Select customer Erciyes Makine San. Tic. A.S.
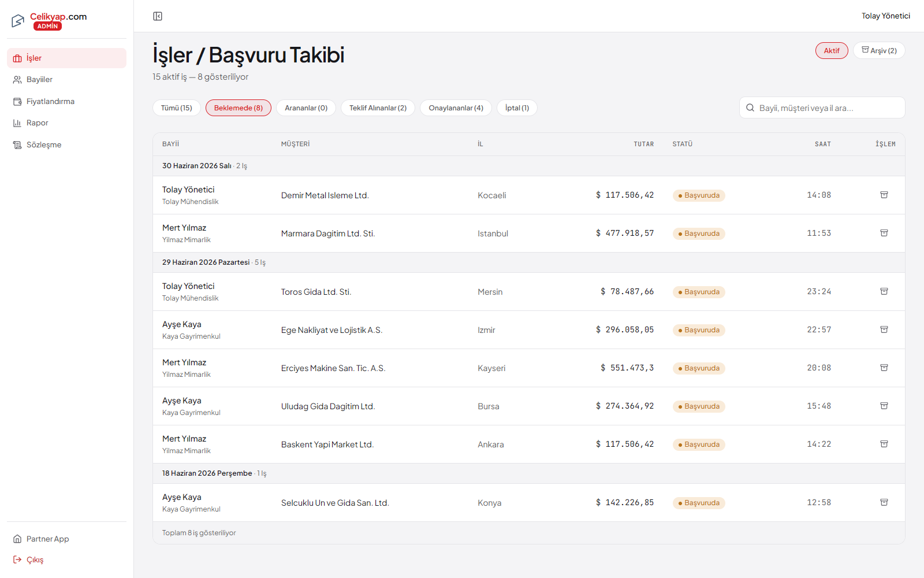The image size is (924, 578). [x=333, y=368]
